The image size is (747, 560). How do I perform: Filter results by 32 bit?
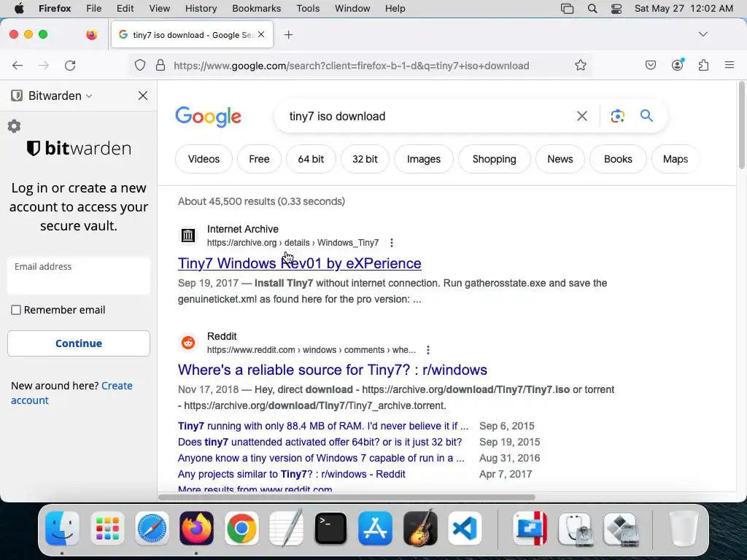tap(365, 159)
